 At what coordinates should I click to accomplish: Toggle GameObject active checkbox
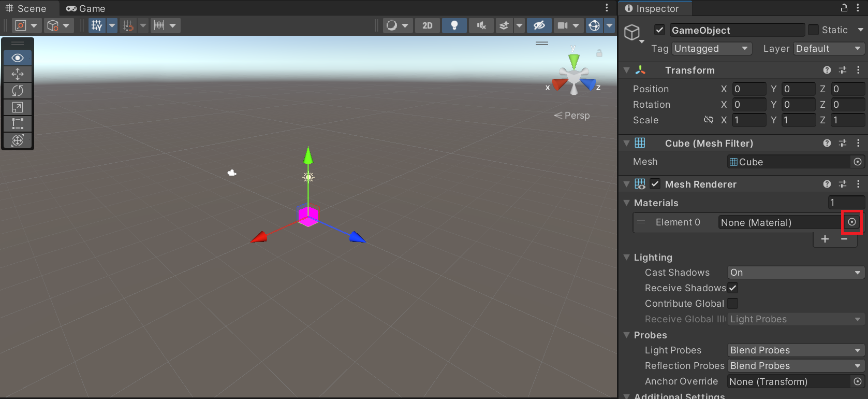coord(659,30)
